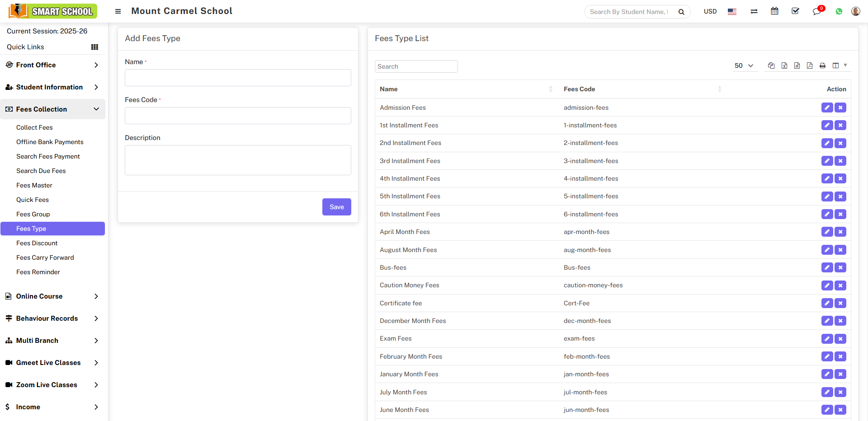
Task: Print the Fees Type List
Action: pyautogui.click(x=822, y=66)
